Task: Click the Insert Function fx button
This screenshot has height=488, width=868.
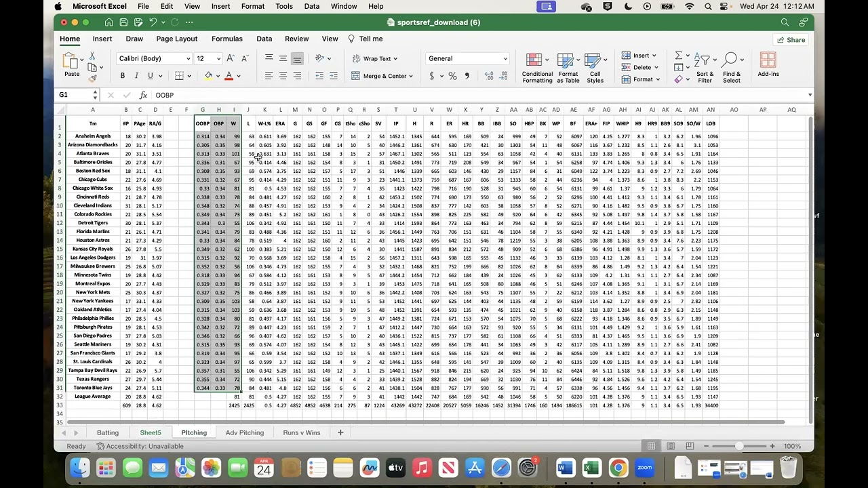Action: (143, 95)
